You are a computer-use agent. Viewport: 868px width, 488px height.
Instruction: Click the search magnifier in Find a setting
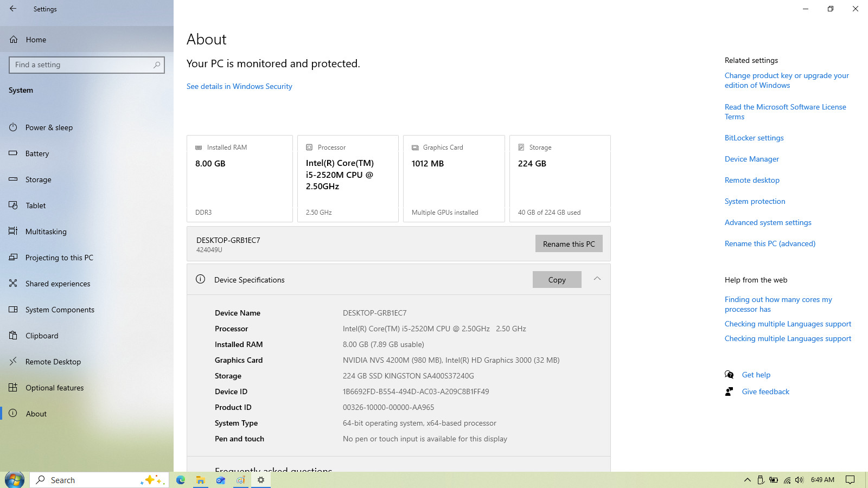point(157,65)
